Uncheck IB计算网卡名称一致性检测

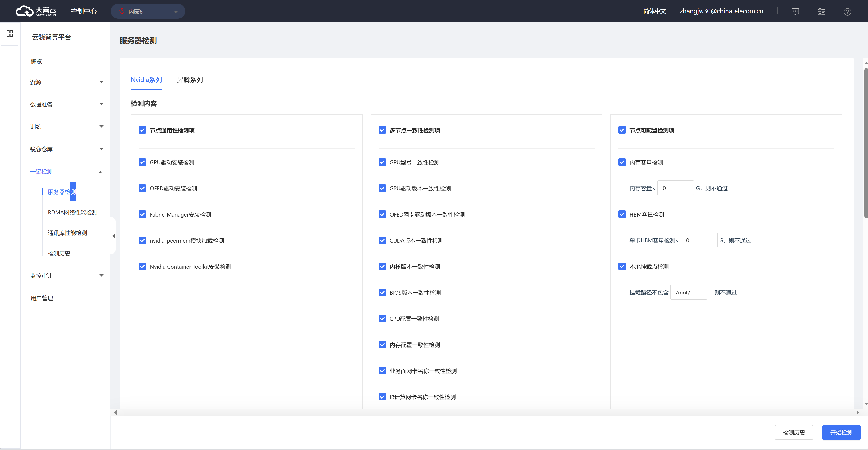[382, 397]
